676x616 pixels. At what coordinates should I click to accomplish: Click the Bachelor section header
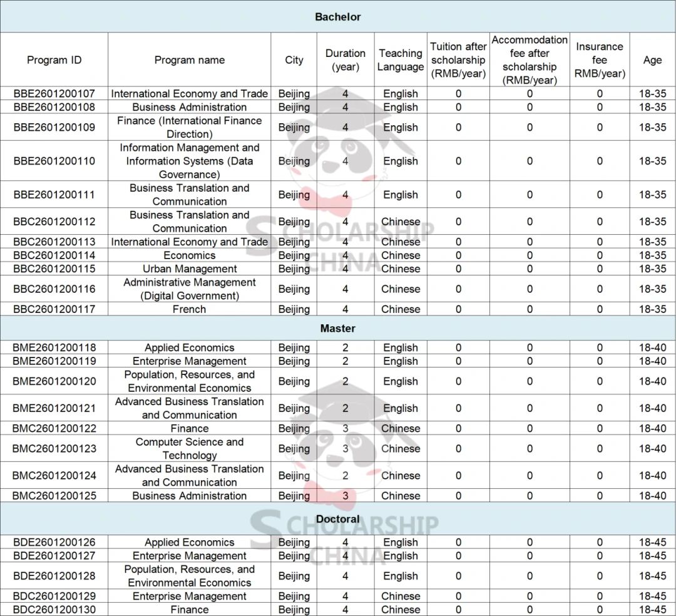pos(337,17)
